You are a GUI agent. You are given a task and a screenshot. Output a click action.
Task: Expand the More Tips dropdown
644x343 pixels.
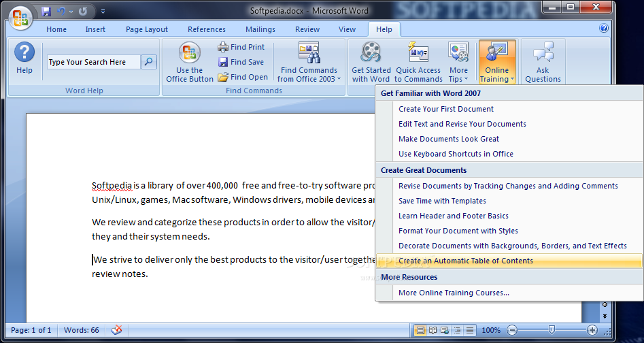click(x=458, y=62)
